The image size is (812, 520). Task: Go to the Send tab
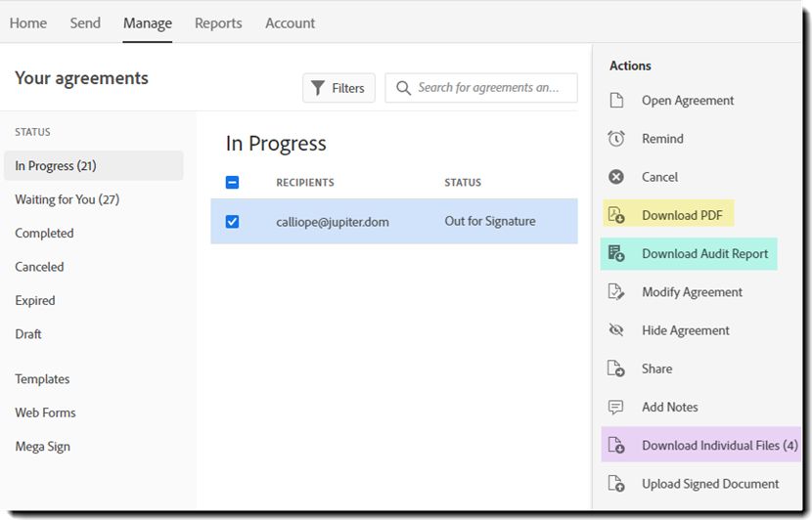[x=85, y=23]
